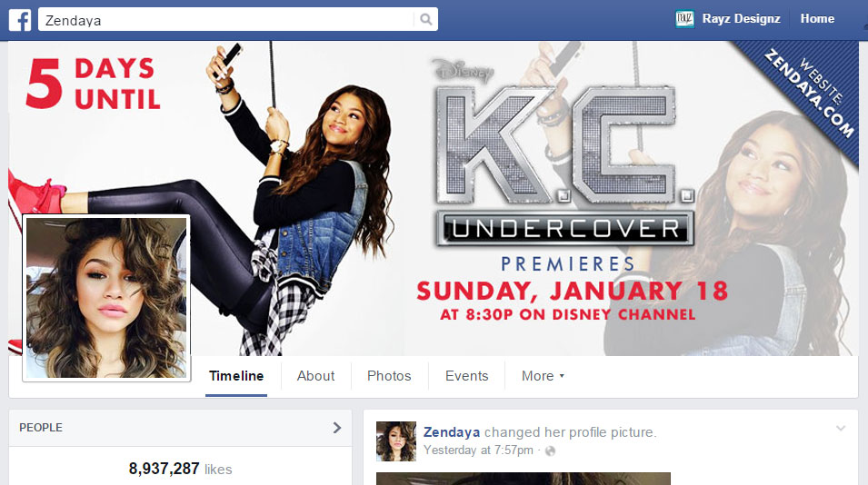Switch to the About tab
Image resolution: width=868 pixels, height=485 pixels.
coord(315,376)
